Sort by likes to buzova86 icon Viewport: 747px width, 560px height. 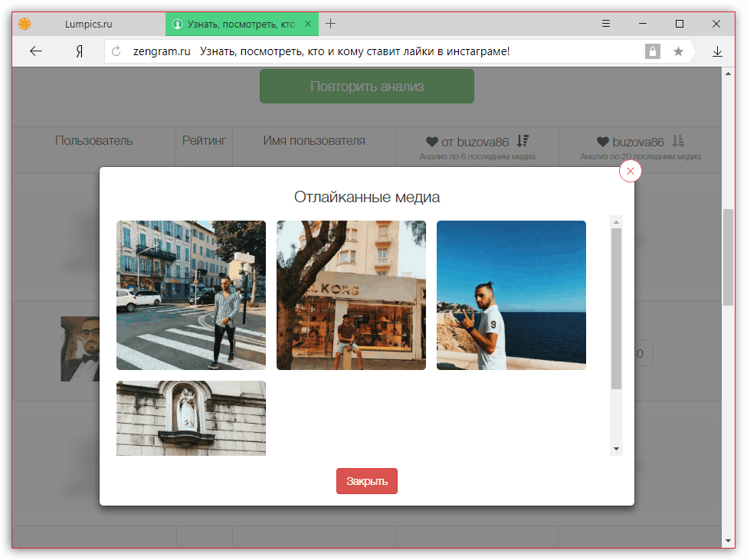[x=678, y=140]
